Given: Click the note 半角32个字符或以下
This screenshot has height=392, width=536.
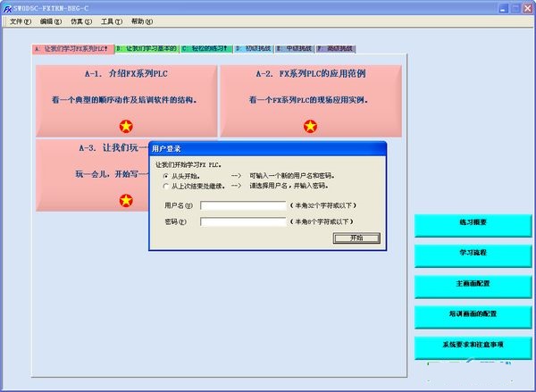Looking at the screenshot, I should [x=323, y=205].
